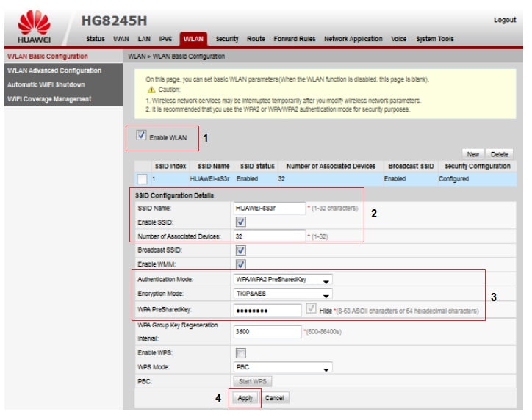
Task: Open the LAN tab
Action: [x=144, y=39]
